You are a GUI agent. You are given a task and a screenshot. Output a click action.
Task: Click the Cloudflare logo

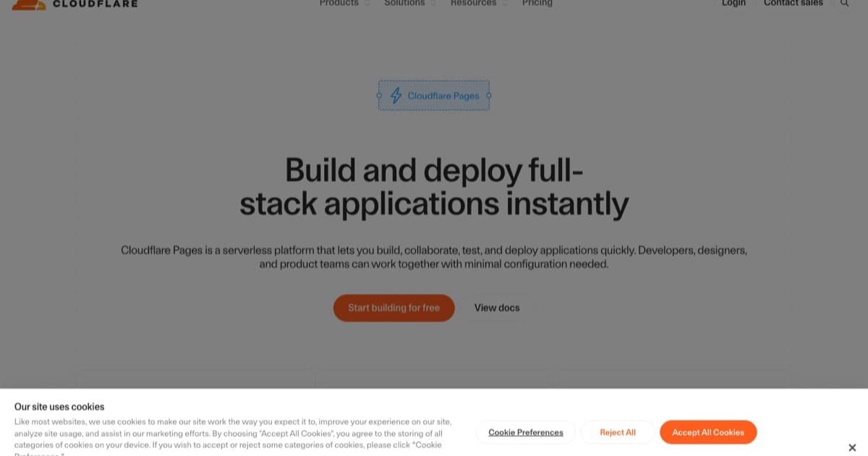point(75,4)
